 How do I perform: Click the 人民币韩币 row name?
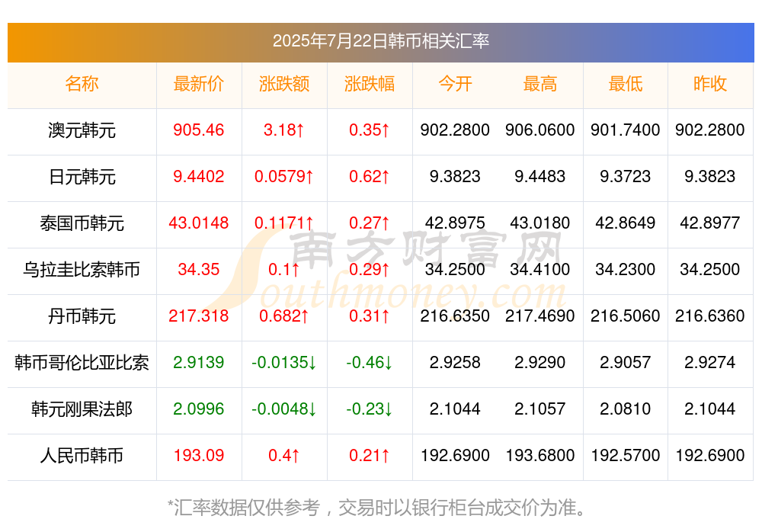coord(82,456)
